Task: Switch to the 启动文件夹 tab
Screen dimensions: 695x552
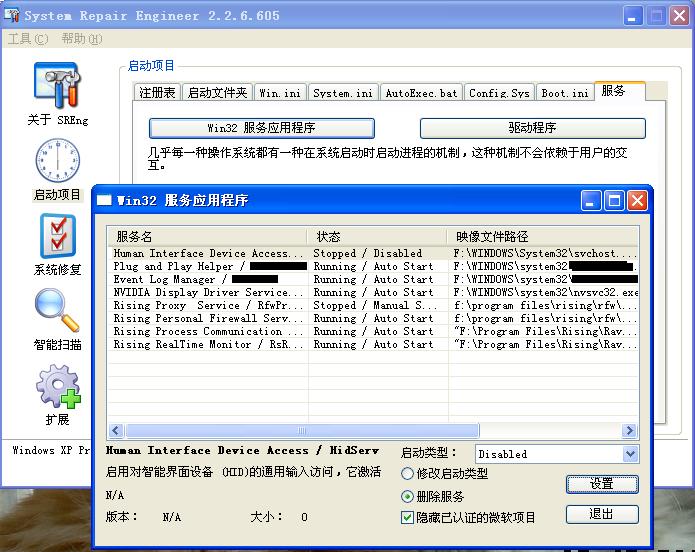Action: pyautogui.click(x=217, y=92)
